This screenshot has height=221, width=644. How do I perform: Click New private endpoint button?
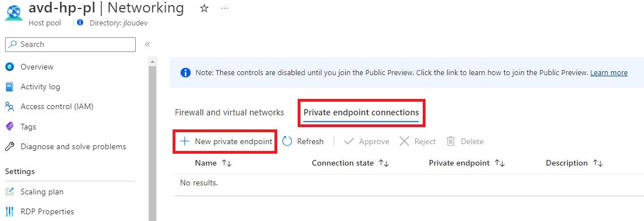(226, 141)
